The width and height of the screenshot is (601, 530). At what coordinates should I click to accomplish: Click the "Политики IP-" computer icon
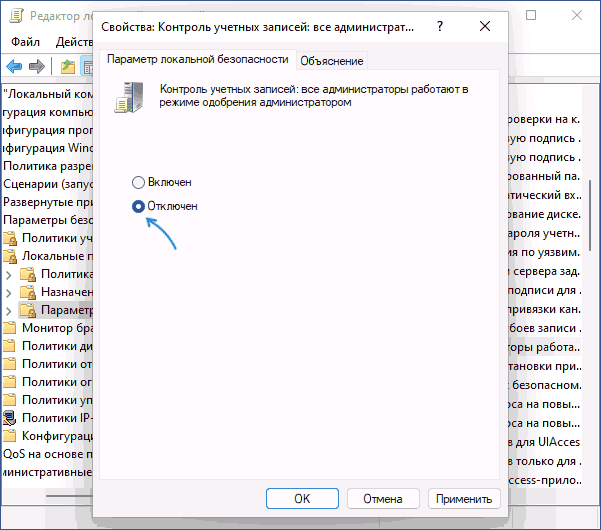10,418
